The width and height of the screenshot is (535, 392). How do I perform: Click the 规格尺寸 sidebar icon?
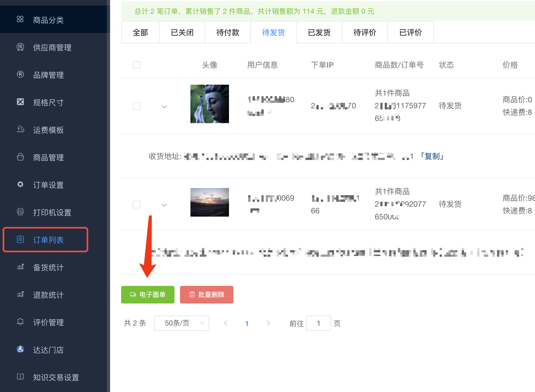click(x=20, y=102)
